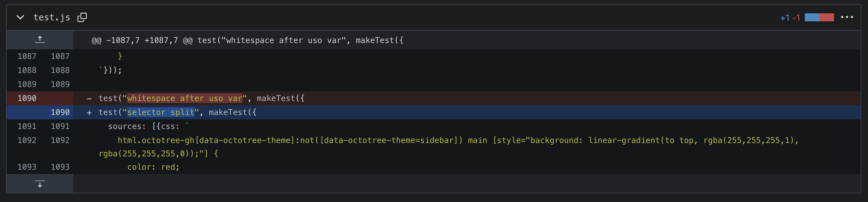This screenshot has height=202, width=868.
Task: Click the "color: red;" code line
Action: (153, 167)
